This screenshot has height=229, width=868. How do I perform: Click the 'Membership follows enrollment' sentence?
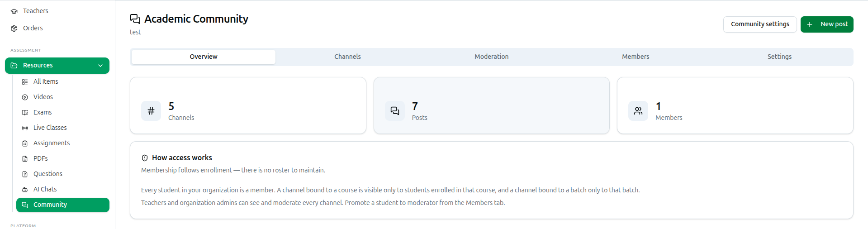(233, 171)
